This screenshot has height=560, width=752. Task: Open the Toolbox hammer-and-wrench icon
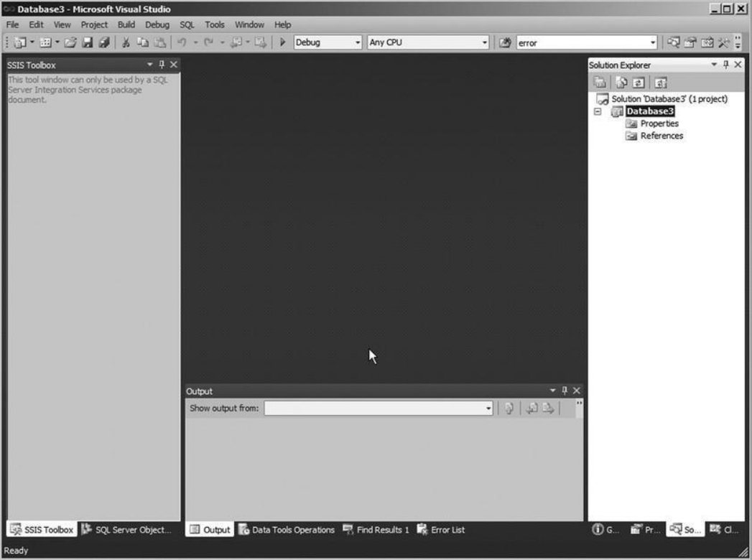pos(724,42)
